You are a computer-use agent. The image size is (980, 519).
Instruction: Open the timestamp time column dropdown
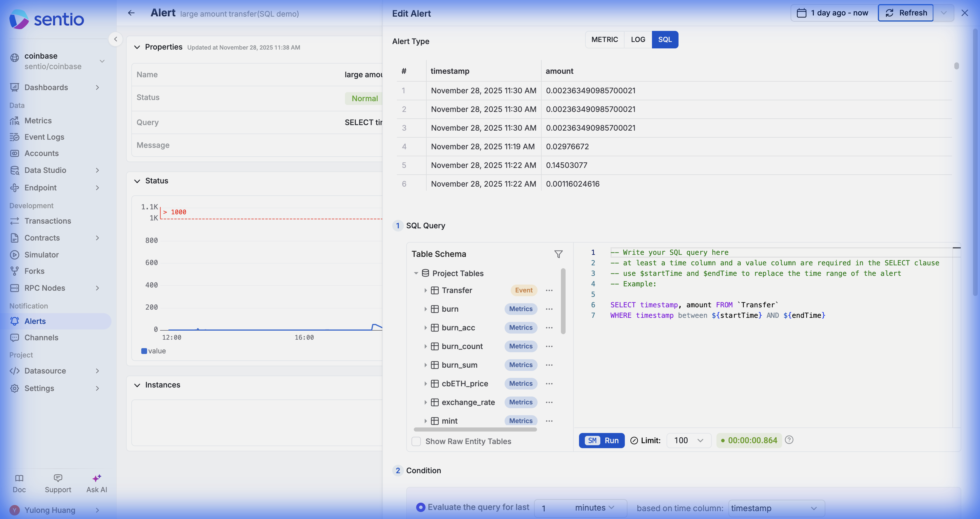click(776, 508)
